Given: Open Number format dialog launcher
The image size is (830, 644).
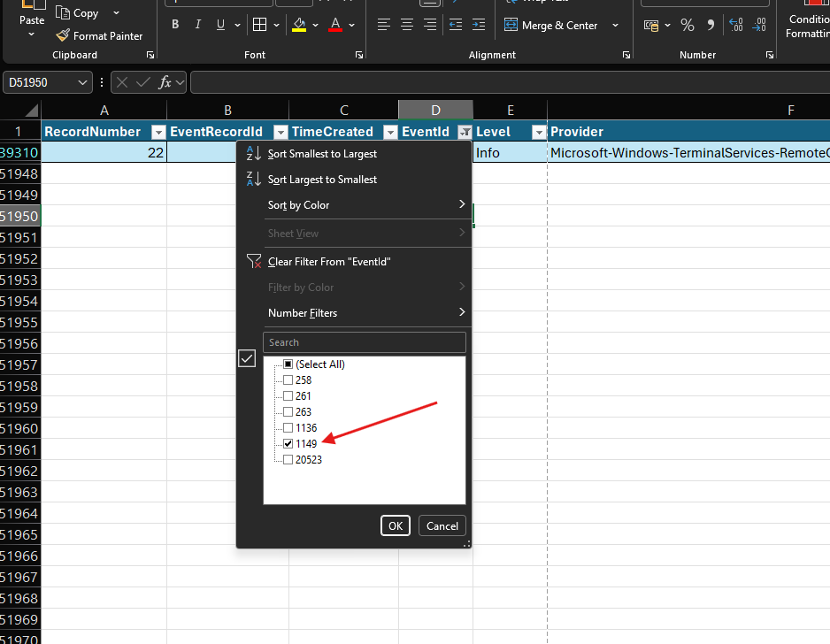Looking at the screenshot, I should click(x=770, y=55).
